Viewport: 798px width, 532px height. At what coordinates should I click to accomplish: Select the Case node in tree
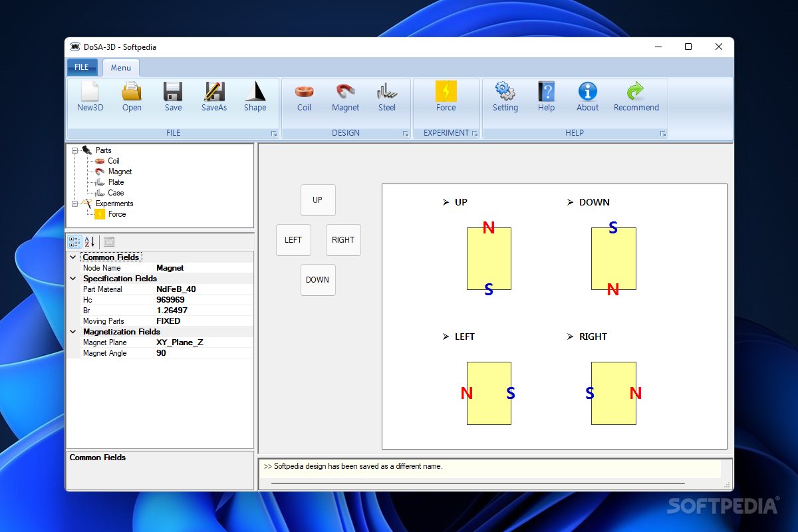point(116,193)
